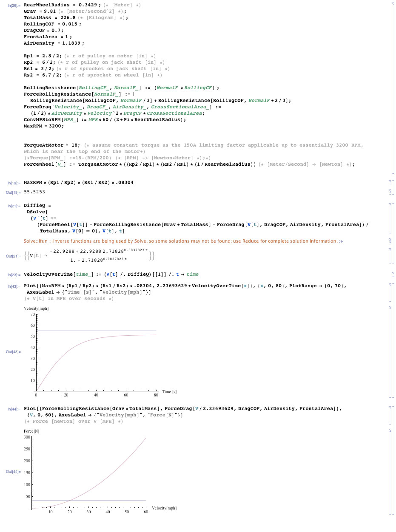Select the Out[44] force plot's inner bracket
The width and height of the screenshot is (396, 532).
coord(390,471)
